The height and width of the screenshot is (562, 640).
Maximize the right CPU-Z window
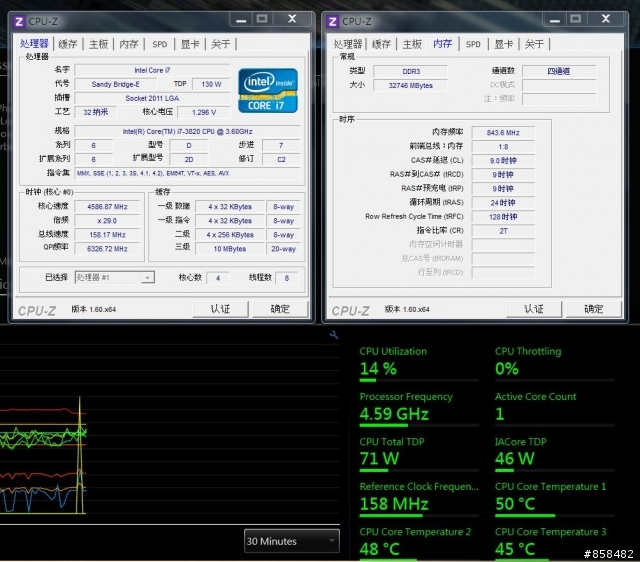(x=576, y=19)
